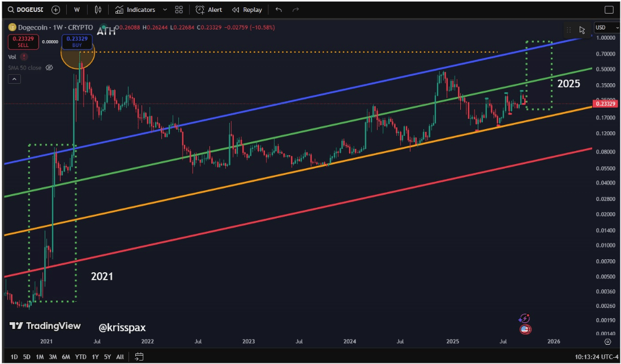621x364 pixels.
Task: Create a new price Alert
Action: pos(208,10)
